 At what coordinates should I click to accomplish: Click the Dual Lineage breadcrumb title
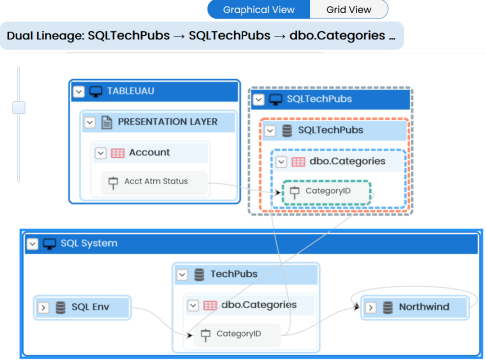(x=201, y=36)
